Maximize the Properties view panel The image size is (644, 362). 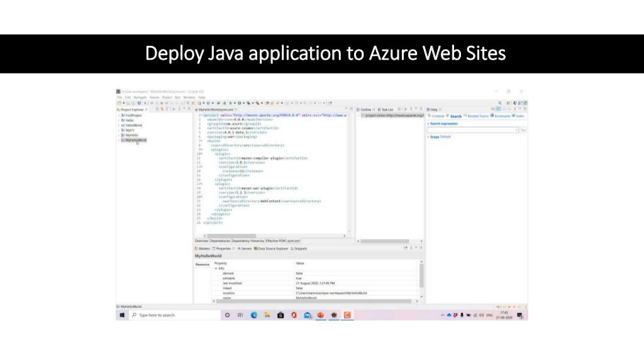pyautogui.click(x=421, y=248)
